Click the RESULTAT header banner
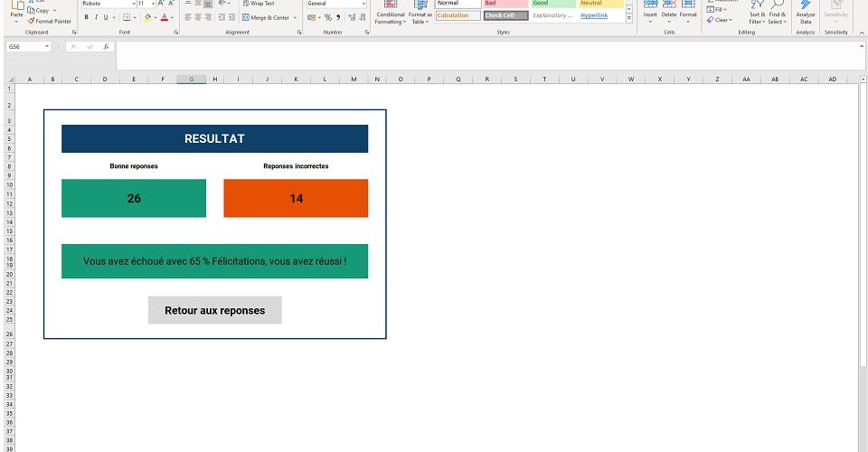The image size is (868, 452). 215,139
